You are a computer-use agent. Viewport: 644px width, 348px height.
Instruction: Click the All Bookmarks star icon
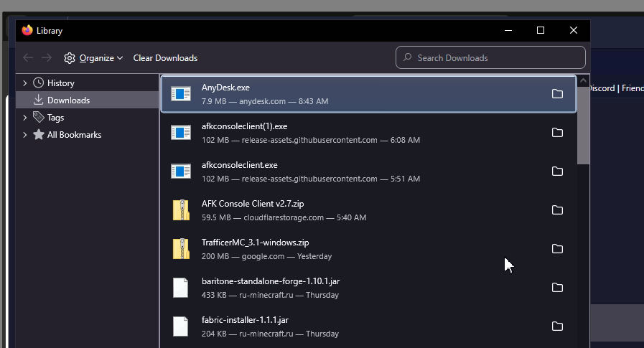tap(39, 134)
